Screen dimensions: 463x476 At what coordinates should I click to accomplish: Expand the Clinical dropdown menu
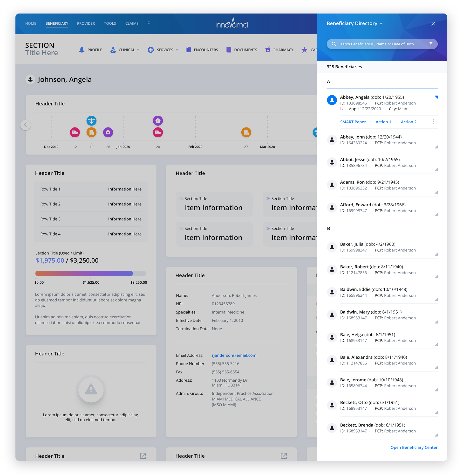point(138,50)
